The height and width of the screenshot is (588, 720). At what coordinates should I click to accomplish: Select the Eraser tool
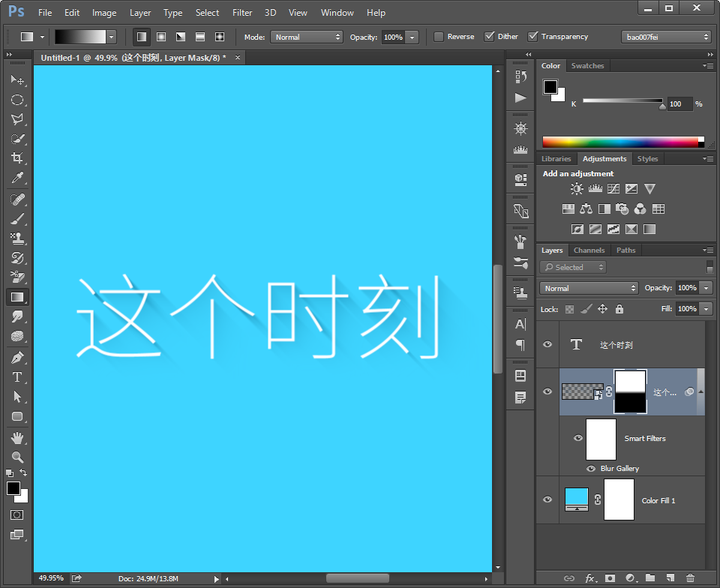click(17, 277)
